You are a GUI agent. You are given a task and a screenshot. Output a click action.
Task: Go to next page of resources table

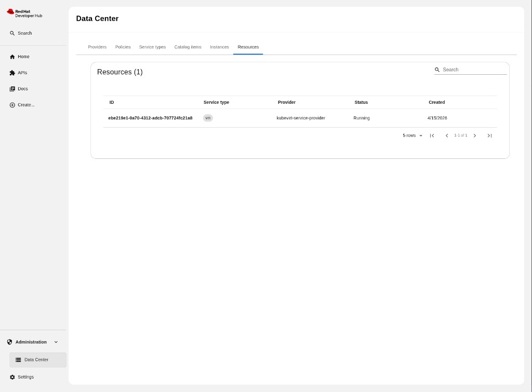pos(475,136)
